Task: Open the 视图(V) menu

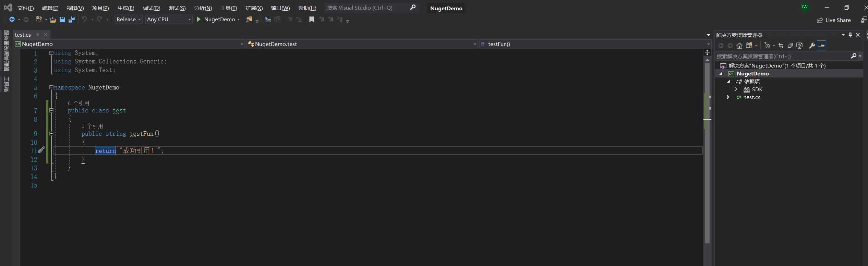Action: click(x=75, y=8)
